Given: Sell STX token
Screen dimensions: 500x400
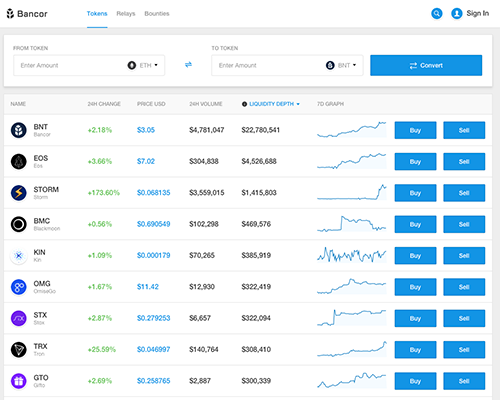Looking at the screenshot, I should (x=464, y=318).
